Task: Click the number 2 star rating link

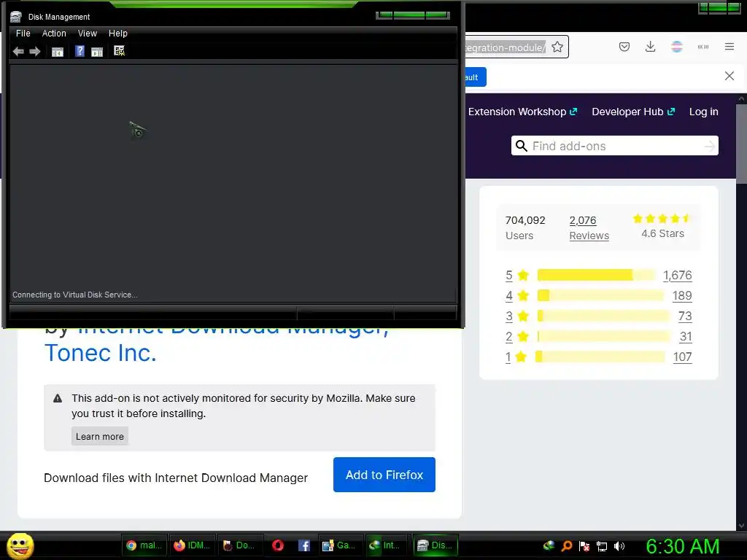Action: pos(508,337)
